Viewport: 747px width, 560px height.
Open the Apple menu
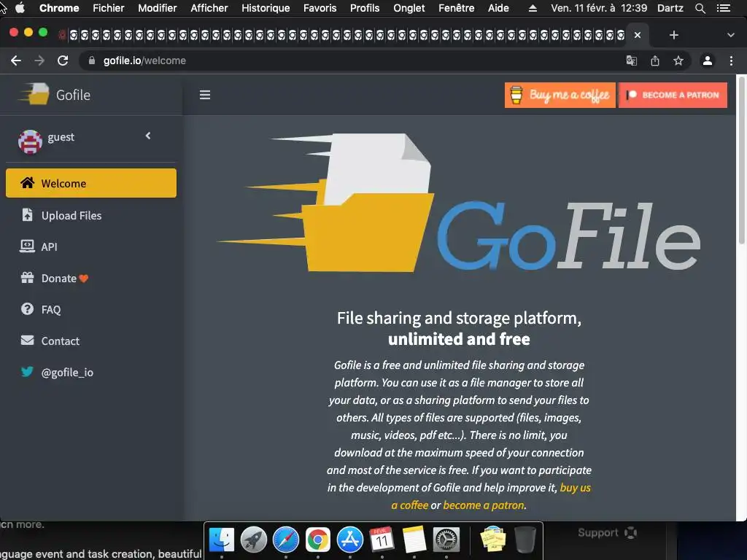[20, 8]
